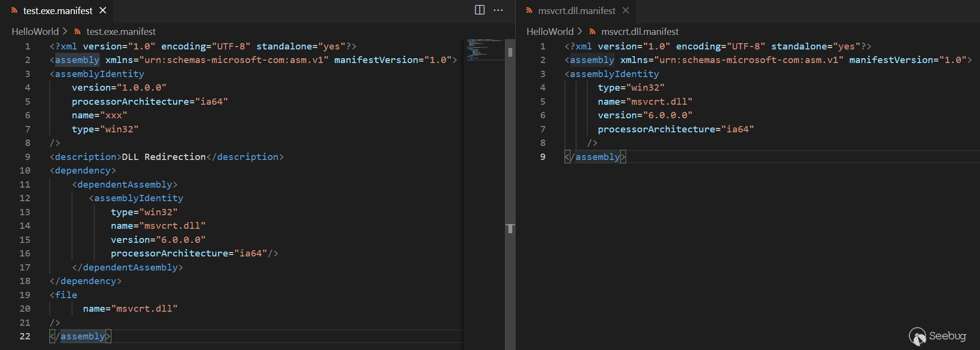
Task: Click the closing assembly tag on line 22
Action: tap(80, 336)
